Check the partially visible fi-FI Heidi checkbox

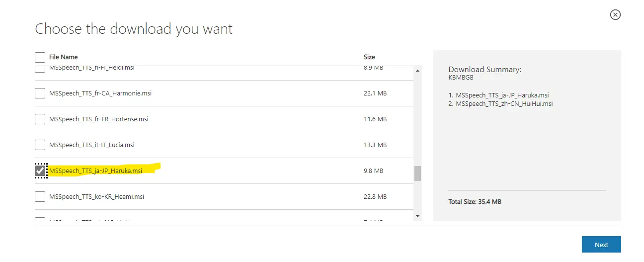(40, 69)
